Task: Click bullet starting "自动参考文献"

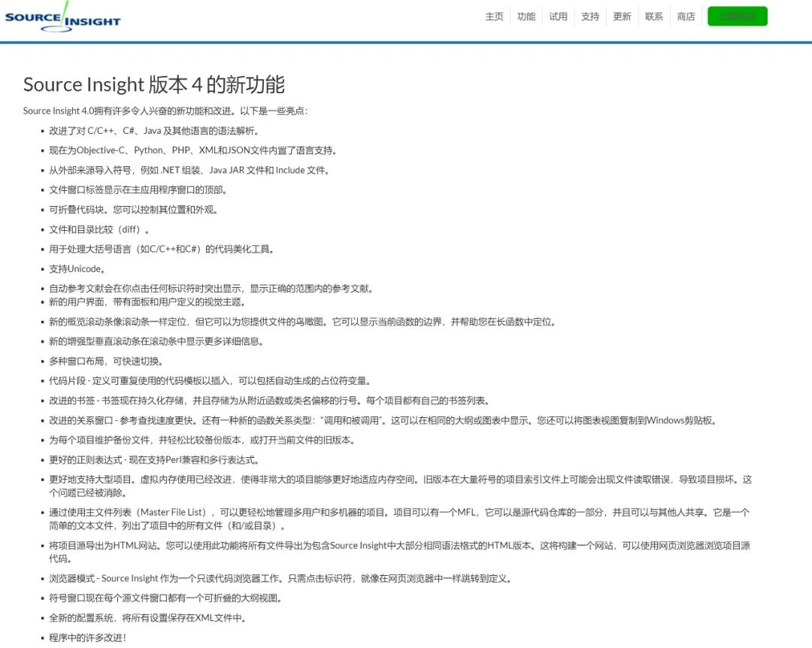Action: 211,288
